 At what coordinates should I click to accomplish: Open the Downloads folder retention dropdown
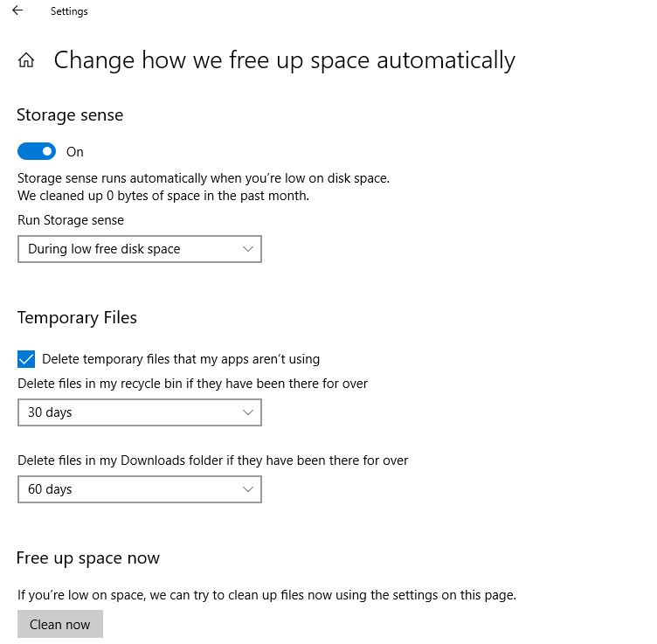(x=140, y=489)
